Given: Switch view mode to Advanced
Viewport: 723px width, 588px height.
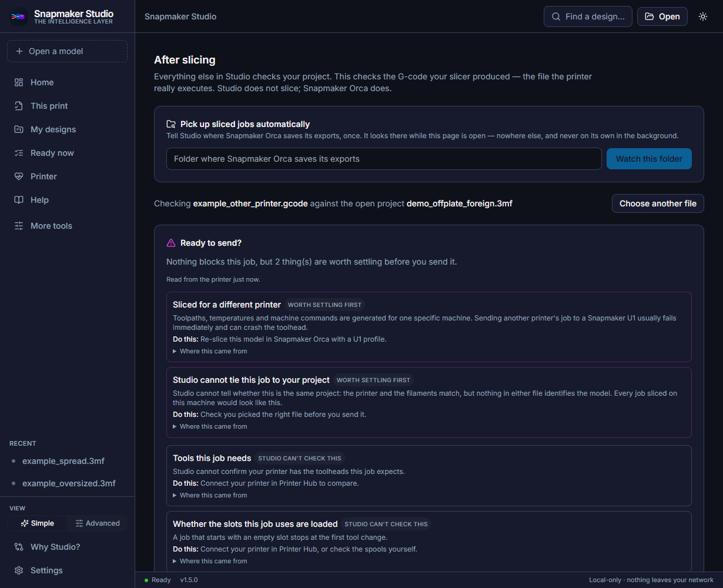Looking at the screenshot, I should click(x=98, y=523).
